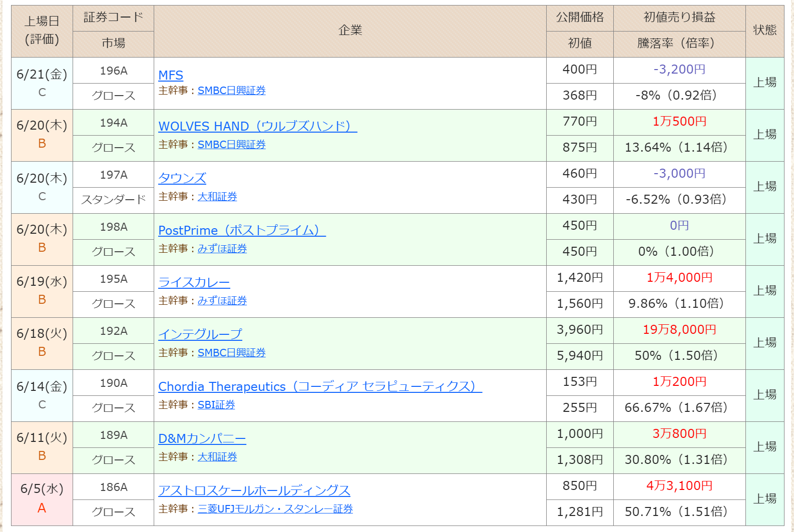The width and height of the screenshot is (794, 532).
Task: Open みずほ証券 link under ライスカレー
Action: [222, 301]
